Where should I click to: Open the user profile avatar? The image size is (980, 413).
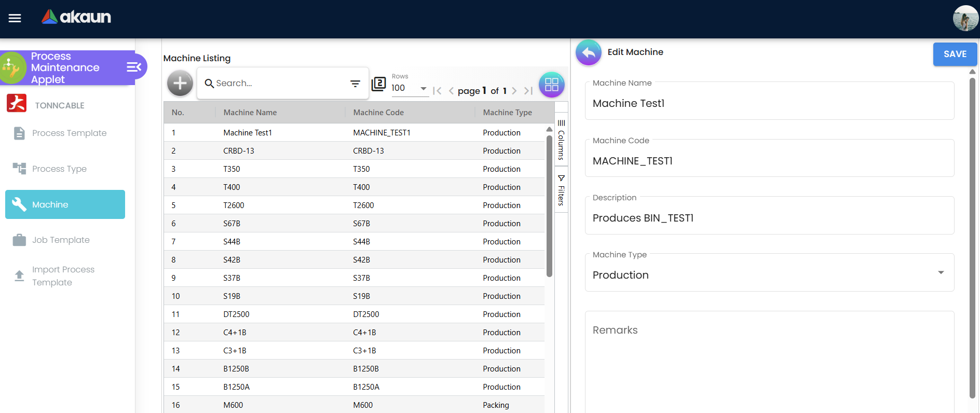coord(965,19)
